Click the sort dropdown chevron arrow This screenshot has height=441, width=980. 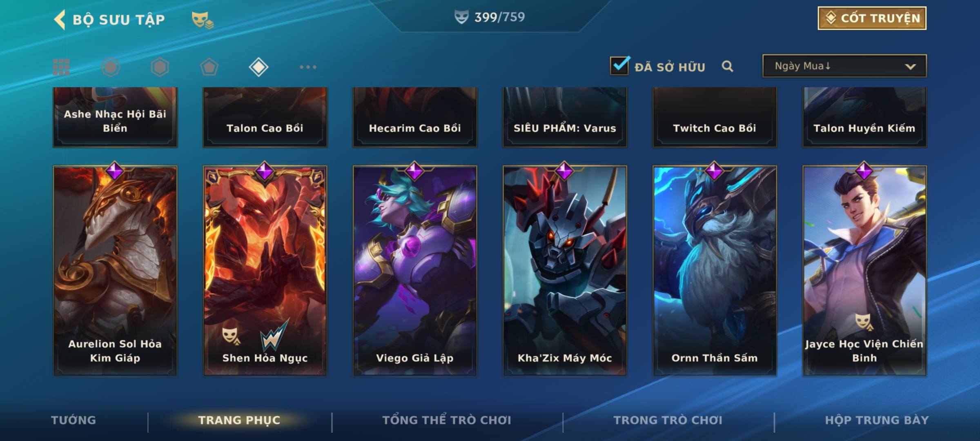[x=910, y=67]
